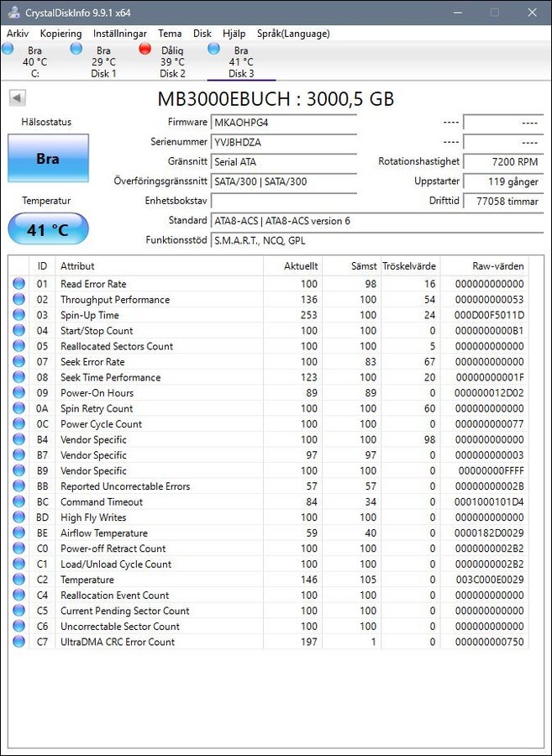Click the status orb for Reallocation Event Count
Screen dimensions: 552x756
18,595
